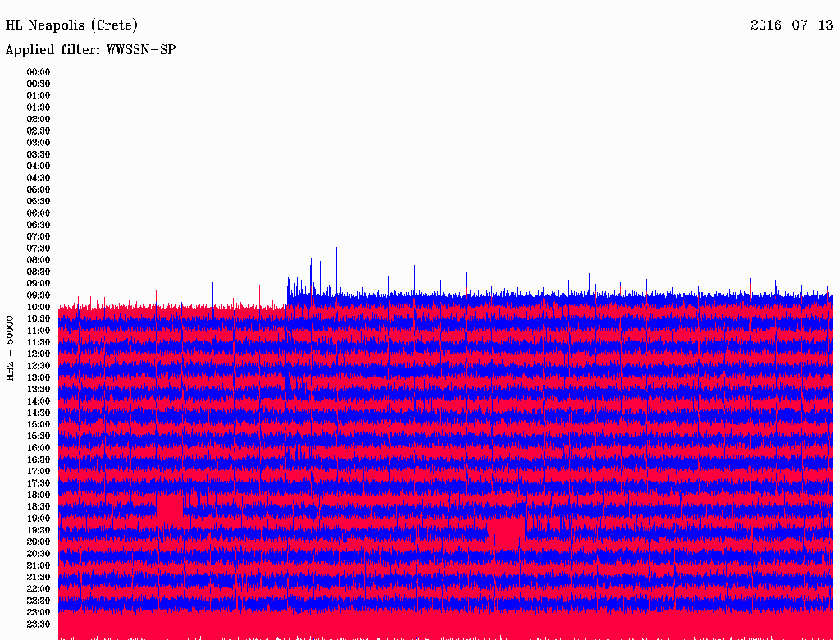
Task: Choose the 14:30 time label
Action: [39, 413]
